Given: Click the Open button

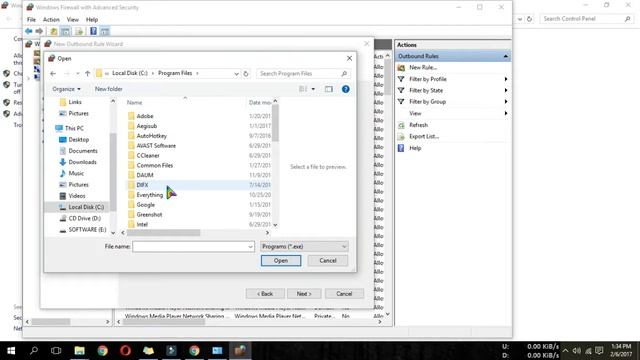Looking at the screenshot, I should pyautogui.click(x=281, y=260).
